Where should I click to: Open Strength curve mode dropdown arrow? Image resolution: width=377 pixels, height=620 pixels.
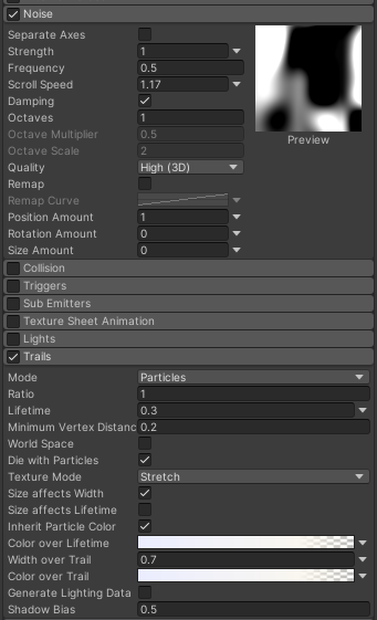237,51
